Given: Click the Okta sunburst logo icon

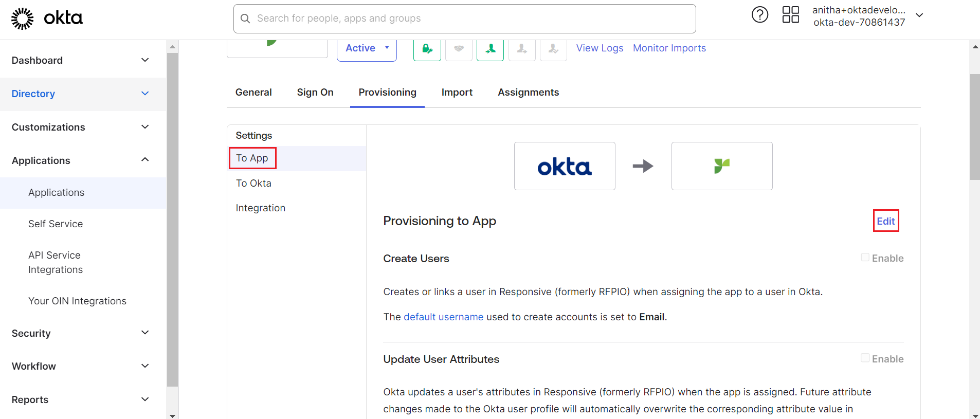Looking at the screenshot, I should click(x=23, y=19).
